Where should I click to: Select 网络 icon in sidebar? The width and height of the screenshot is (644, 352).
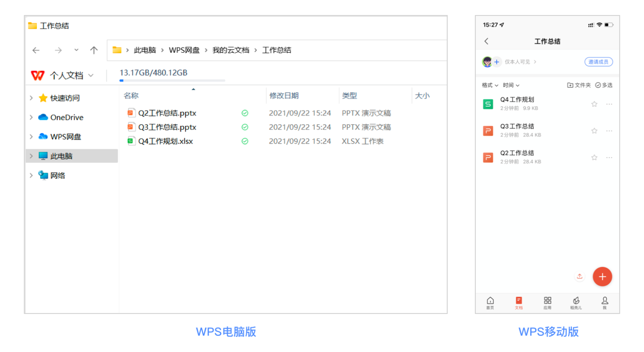43,175
